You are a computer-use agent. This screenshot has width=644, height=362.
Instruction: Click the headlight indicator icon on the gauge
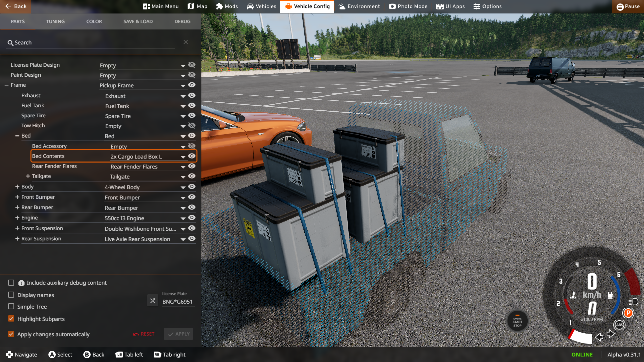[x=633, y=301]
